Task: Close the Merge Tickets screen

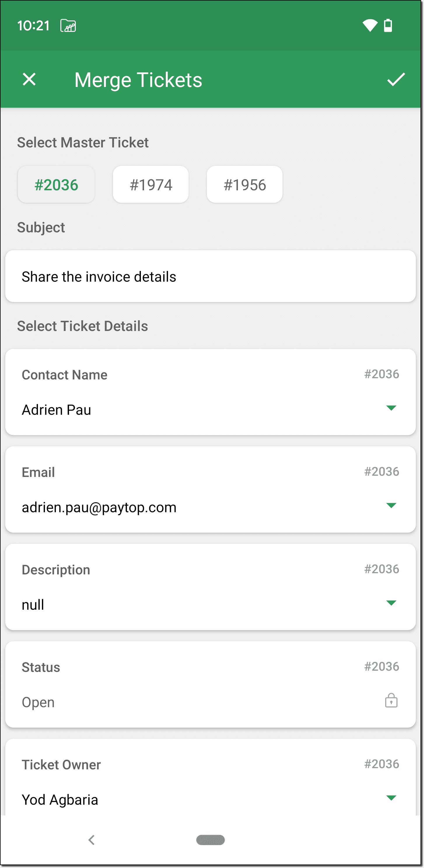Action: point(29,79)
